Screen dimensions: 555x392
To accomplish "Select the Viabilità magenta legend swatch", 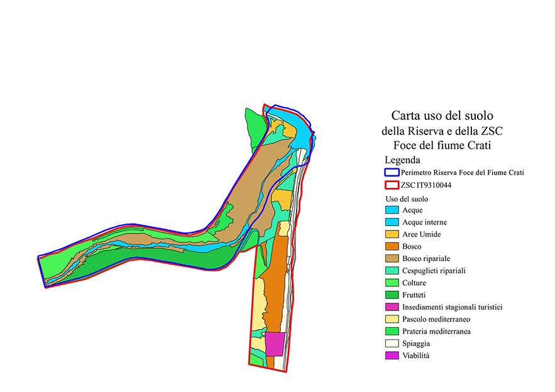I will coord(392,356).
